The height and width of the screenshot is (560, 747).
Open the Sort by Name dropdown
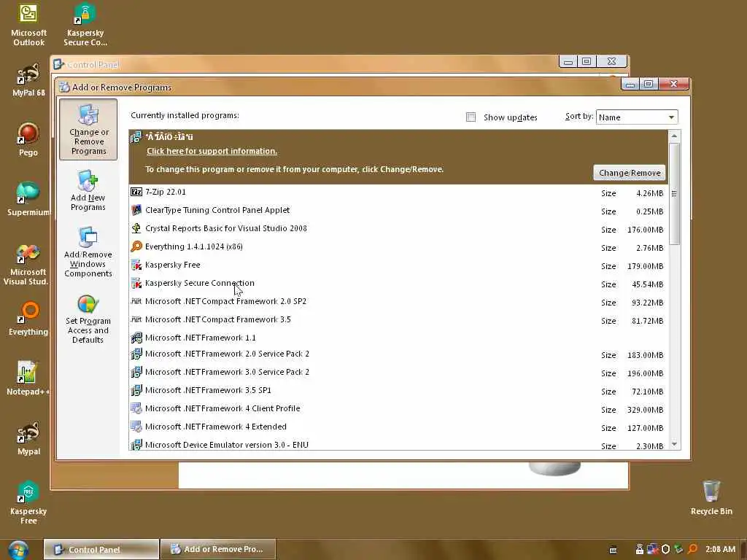[x=636, y=117]
